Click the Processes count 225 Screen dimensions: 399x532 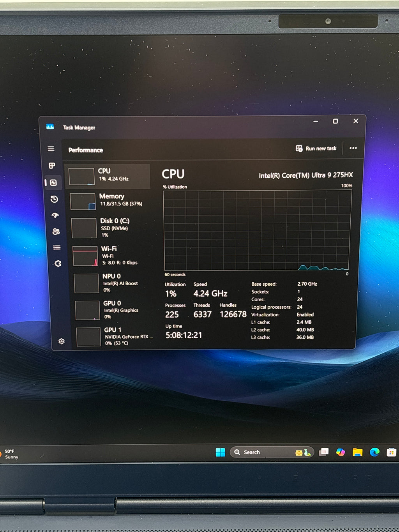pyautogui.click(x=172, y=315)
